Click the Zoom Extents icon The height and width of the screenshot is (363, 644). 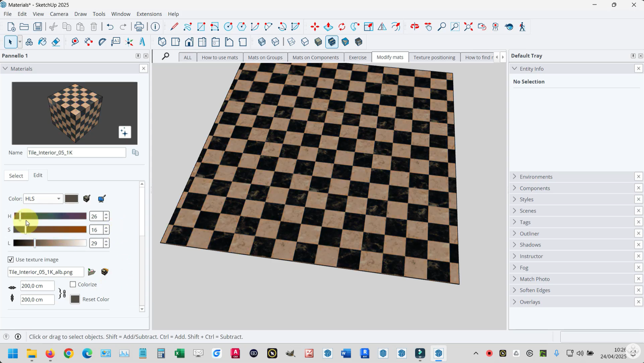click(468, 27)
